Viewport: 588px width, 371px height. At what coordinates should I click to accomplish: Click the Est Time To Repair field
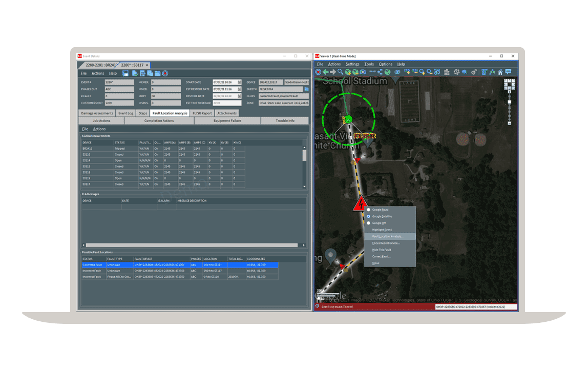227,103
